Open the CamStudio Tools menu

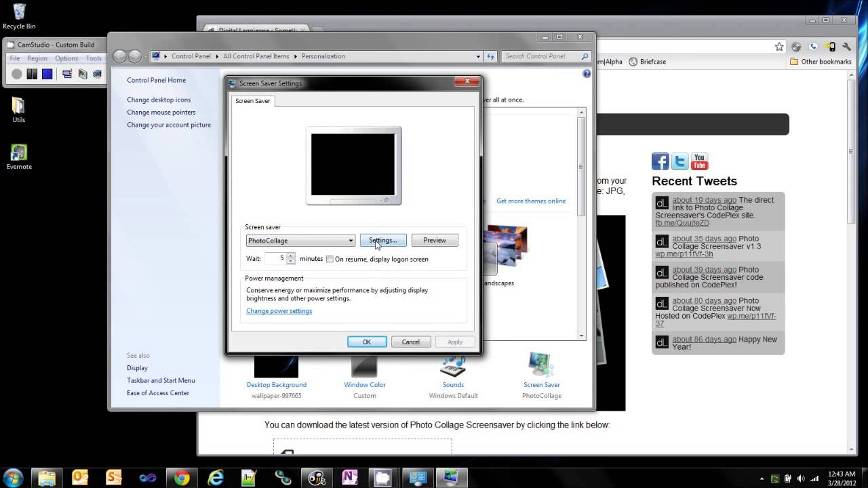coord(94,58)
